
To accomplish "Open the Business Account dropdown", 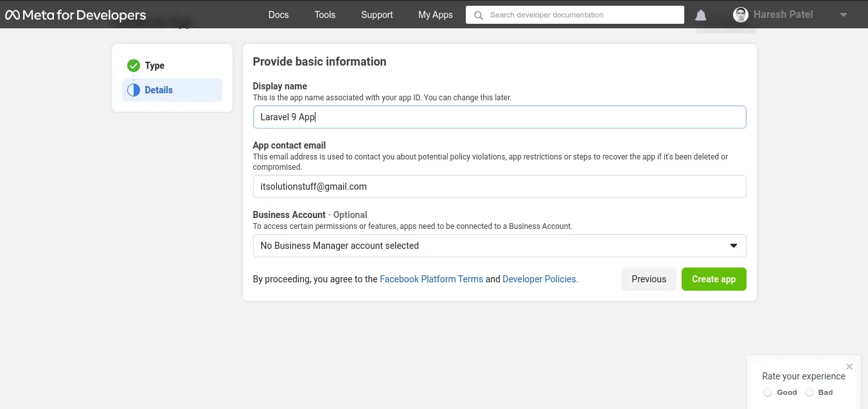I will 499,246.
